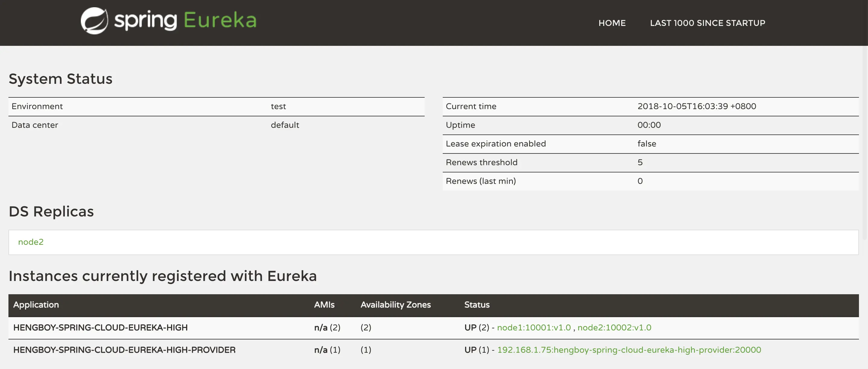Screen dimensions: 868x369
Task: Open the 192.168.1.75 provider instance link
Action: click(629, 350)
